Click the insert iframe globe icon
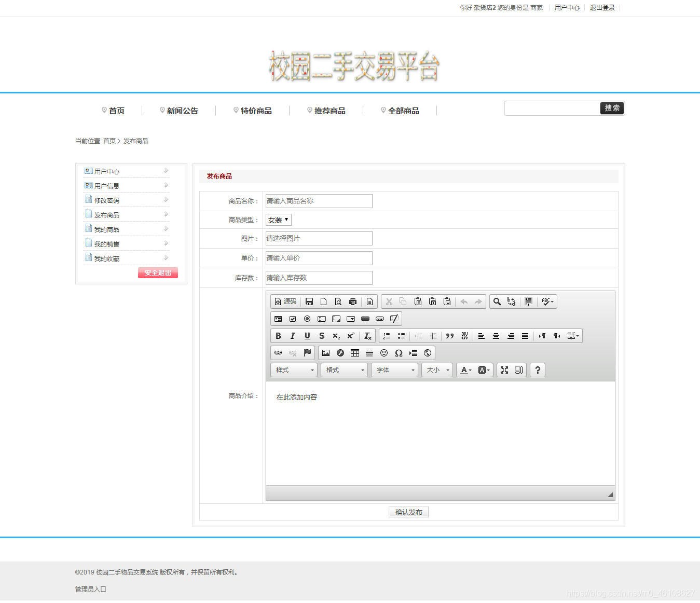This screenshot has width=700, height=603. coord(428,353)
